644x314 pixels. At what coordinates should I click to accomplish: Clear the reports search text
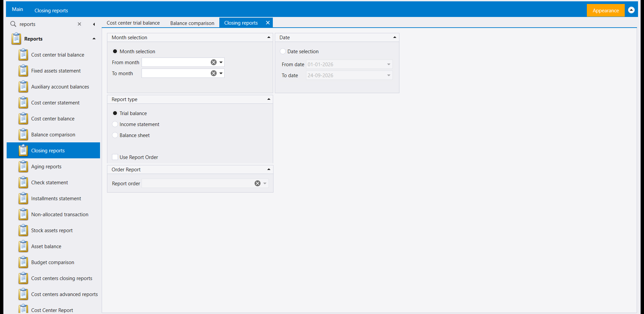pos(79,24)
